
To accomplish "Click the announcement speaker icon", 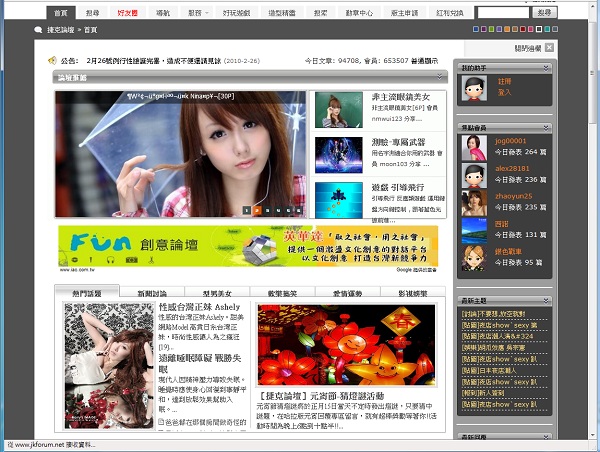I will 52,60.
